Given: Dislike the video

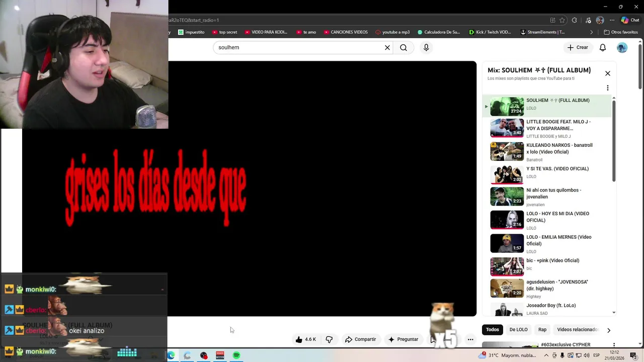Looking at the screenshot, I should 329,339.
